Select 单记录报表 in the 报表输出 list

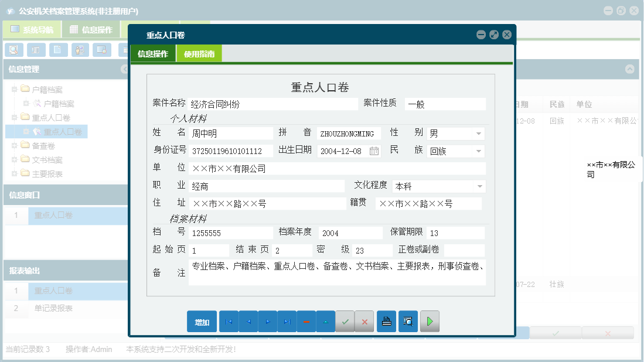click(53, 307)
